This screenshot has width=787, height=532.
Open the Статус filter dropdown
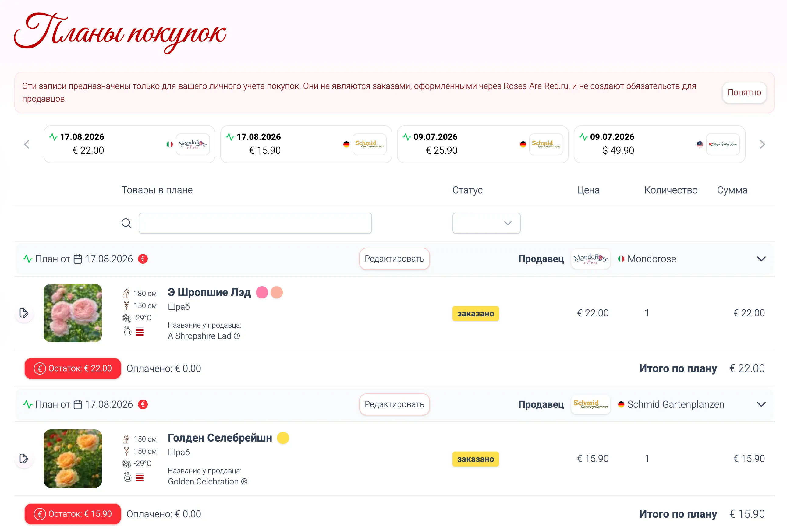pyautogui.click(x=486, y=223)
